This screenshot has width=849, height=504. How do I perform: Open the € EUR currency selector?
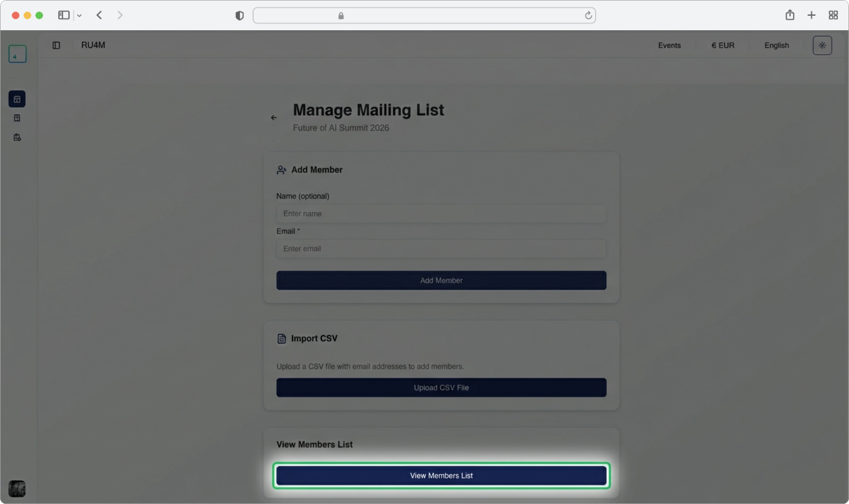[723, 46]
